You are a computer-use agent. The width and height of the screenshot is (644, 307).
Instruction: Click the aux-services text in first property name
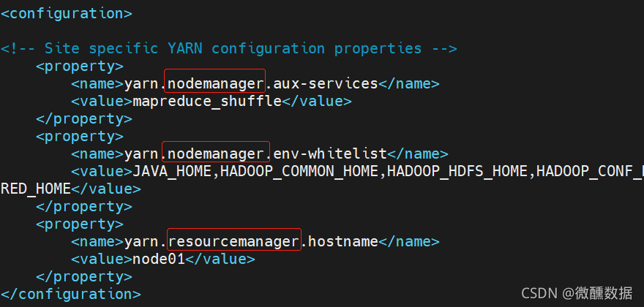tap(325, 84)
